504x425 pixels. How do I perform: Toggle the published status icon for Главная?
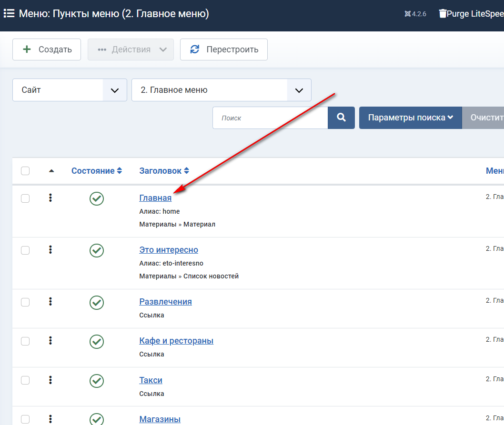pyautogui.click(x=97, y=198)
